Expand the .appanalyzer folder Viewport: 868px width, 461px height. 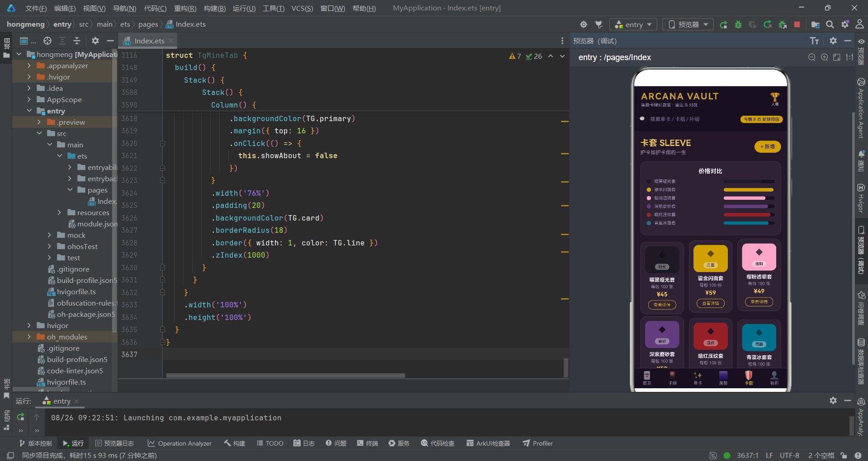click(29, 66)
